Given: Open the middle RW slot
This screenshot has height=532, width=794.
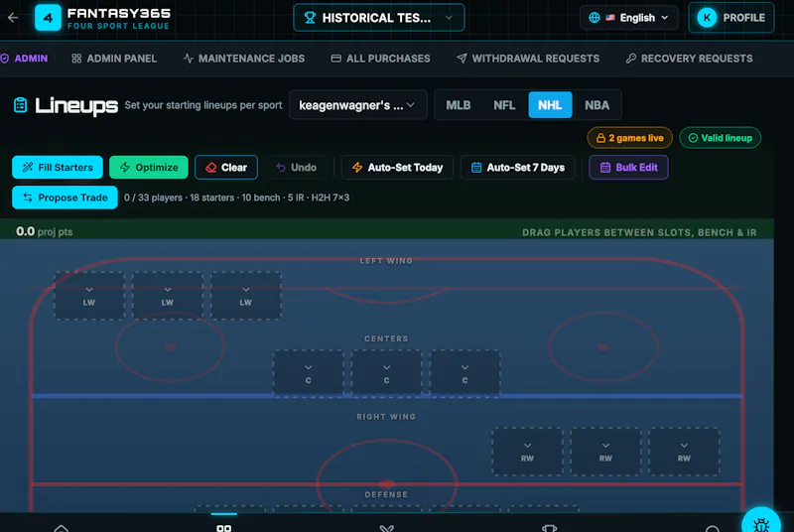Looking at the screenshot, I should pyautogui.click(x=605, y=452).
